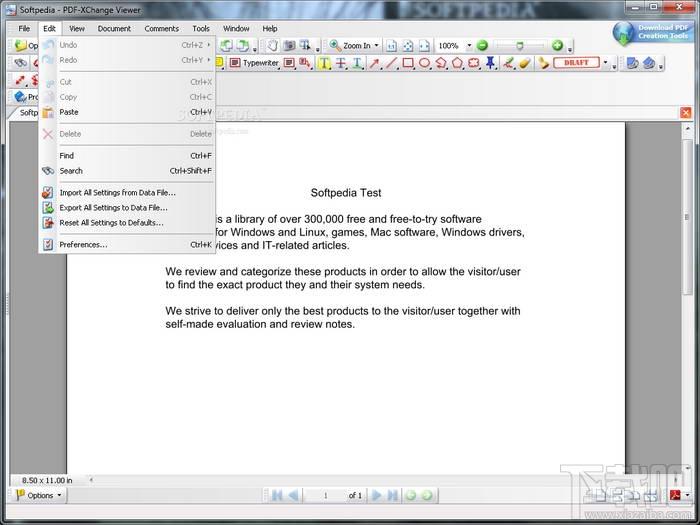700x525 pixels.
Task: Choose Find from Edit menu
Action: (127, 156)
